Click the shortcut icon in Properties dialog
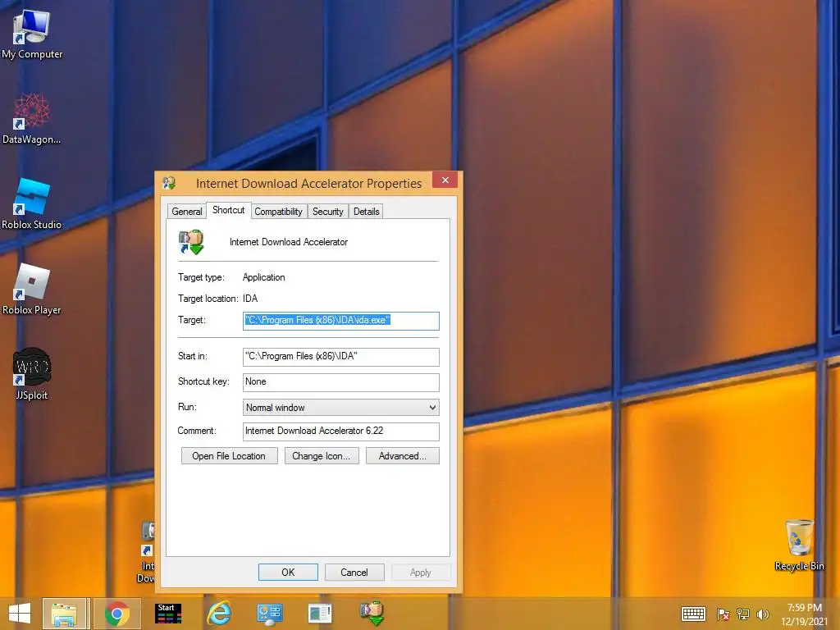This screenshot has height=630, width=840. (x=191, y=242)
